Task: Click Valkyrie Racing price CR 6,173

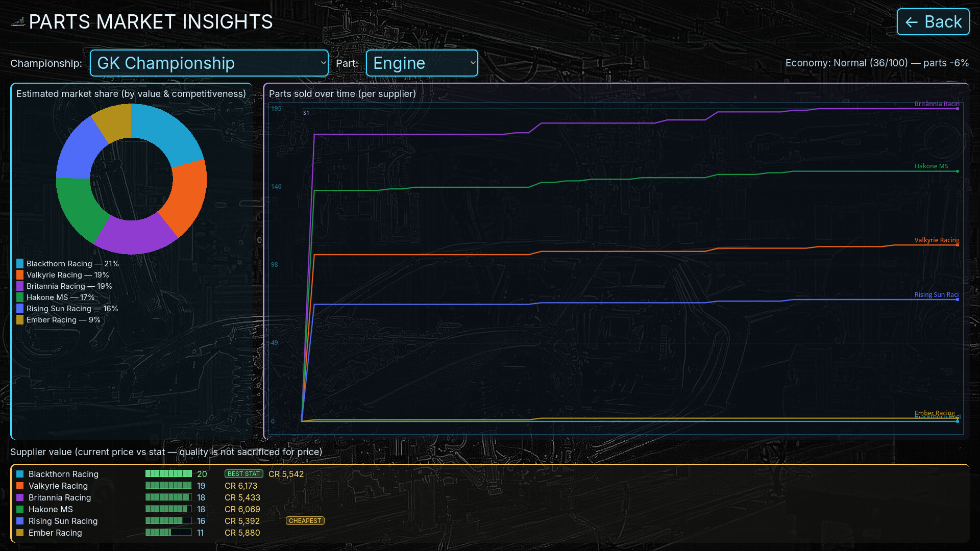Action: point(241,486)
